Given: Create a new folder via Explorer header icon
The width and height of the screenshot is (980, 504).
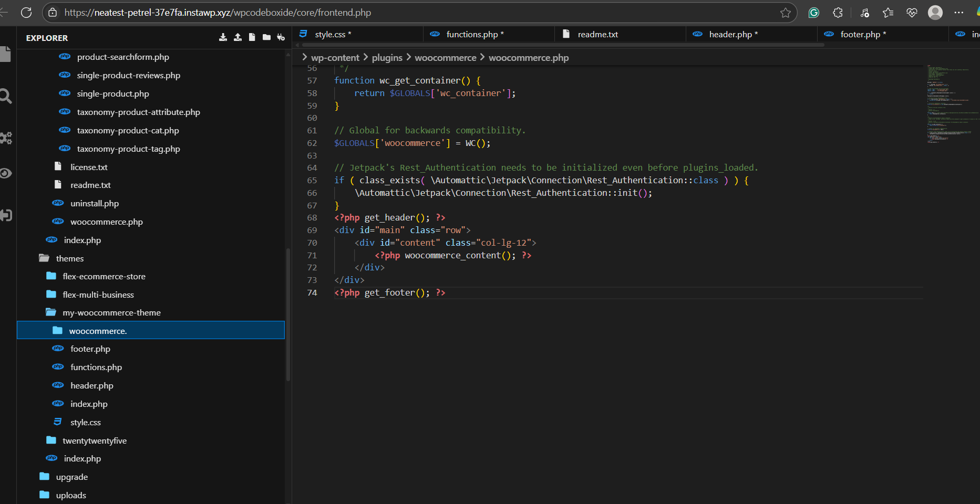Looking at the screenshot, I should [266, 37].
